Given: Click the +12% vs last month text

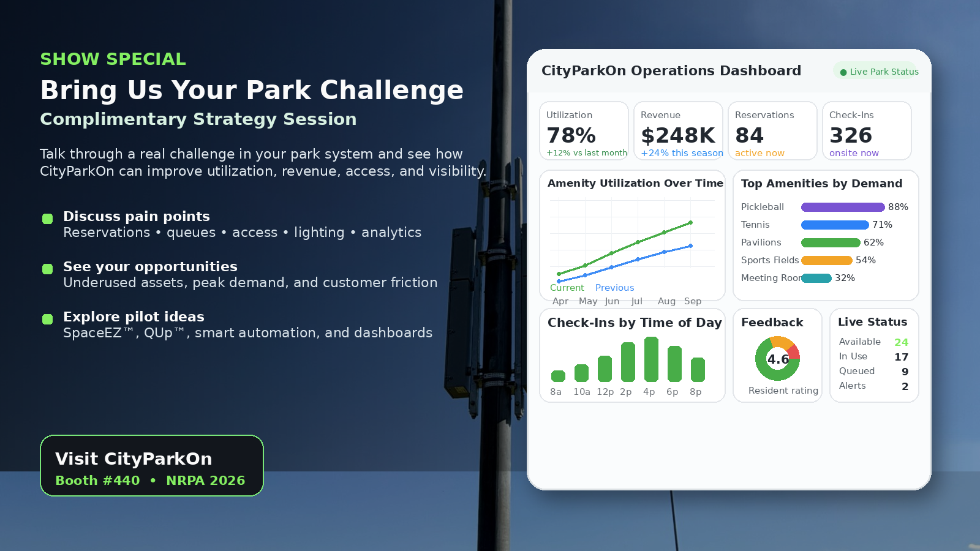Looking at the screenshot, I should point(586,153).
